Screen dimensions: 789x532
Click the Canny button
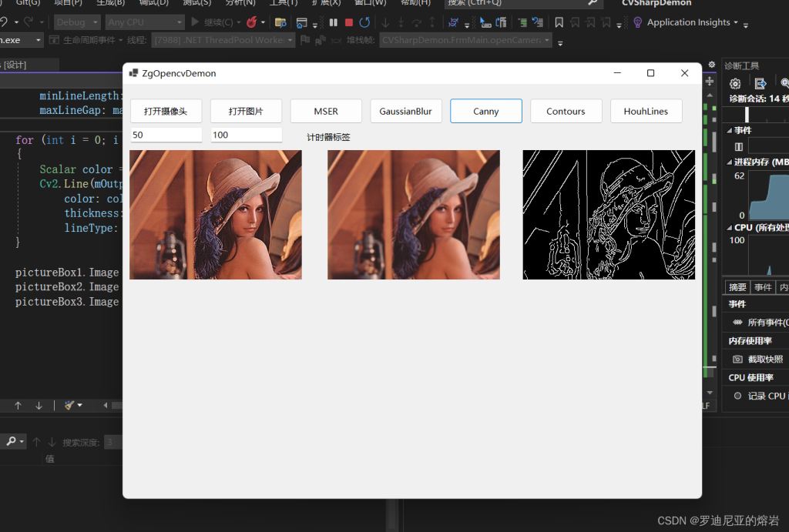[486, 111]
